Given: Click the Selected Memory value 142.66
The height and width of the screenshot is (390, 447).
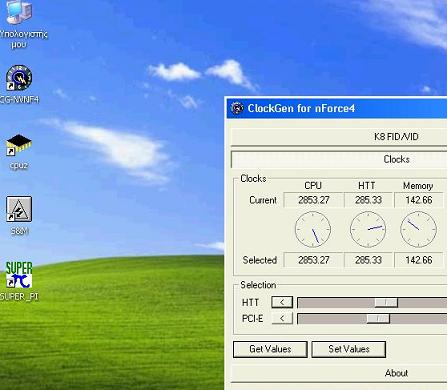Looking at the screenshot, I should click(x=419, y=260).
